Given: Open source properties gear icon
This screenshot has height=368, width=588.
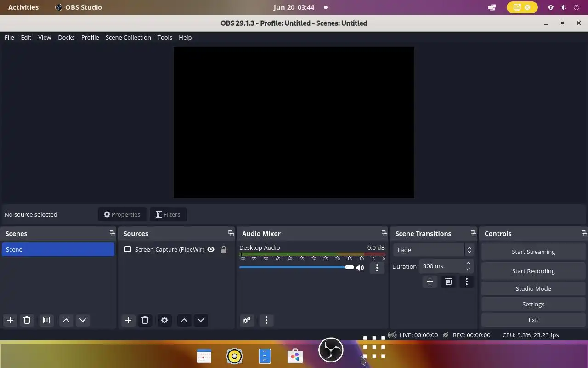Looking at the screenshot, I should pyautogui.click(x=164, y=320).
